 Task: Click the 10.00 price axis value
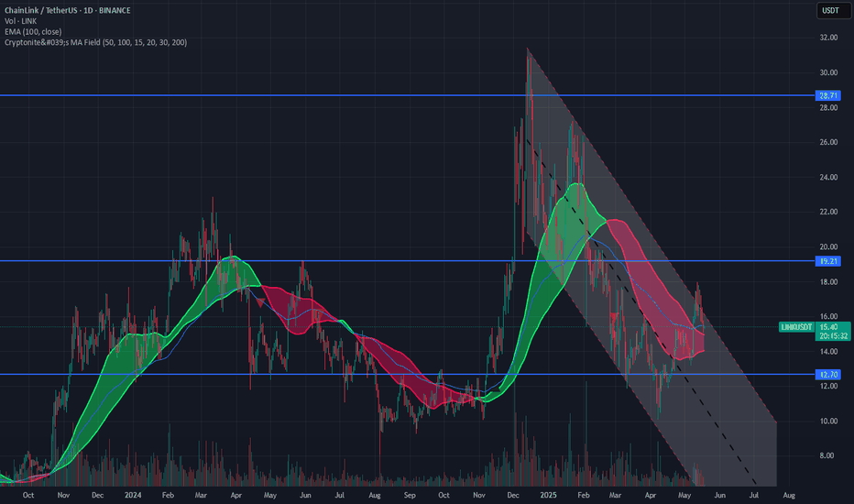click(828, 422)
